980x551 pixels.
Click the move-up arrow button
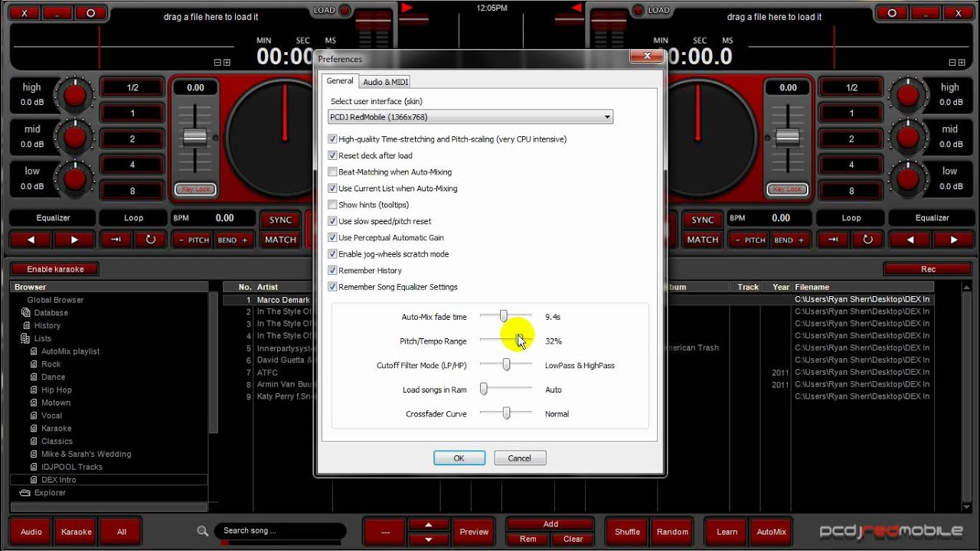428,524
